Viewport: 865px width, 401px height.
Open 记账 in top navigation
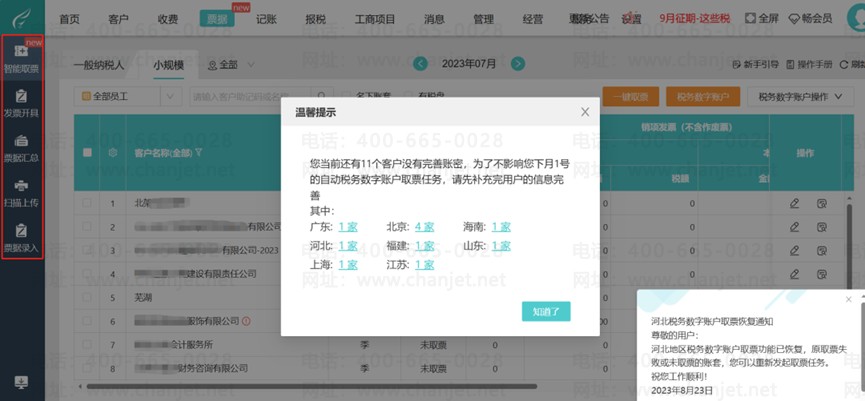266,19
